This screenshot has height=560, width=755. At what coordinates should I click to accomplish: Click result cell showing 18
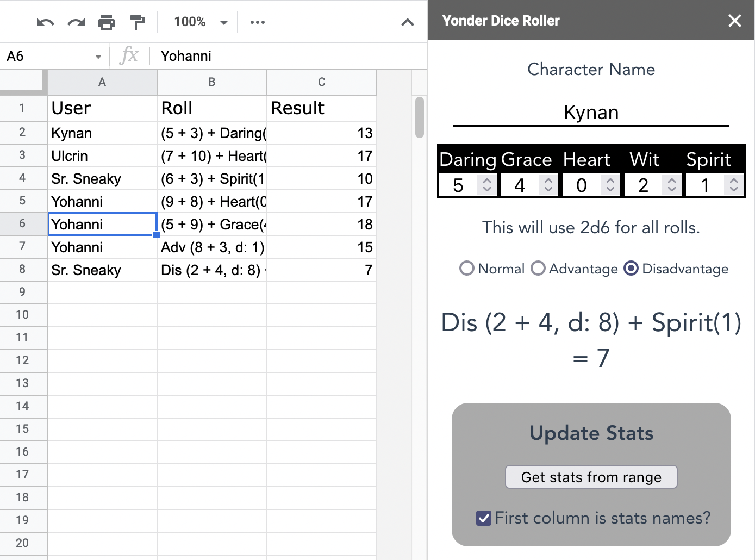coord(322,224)
